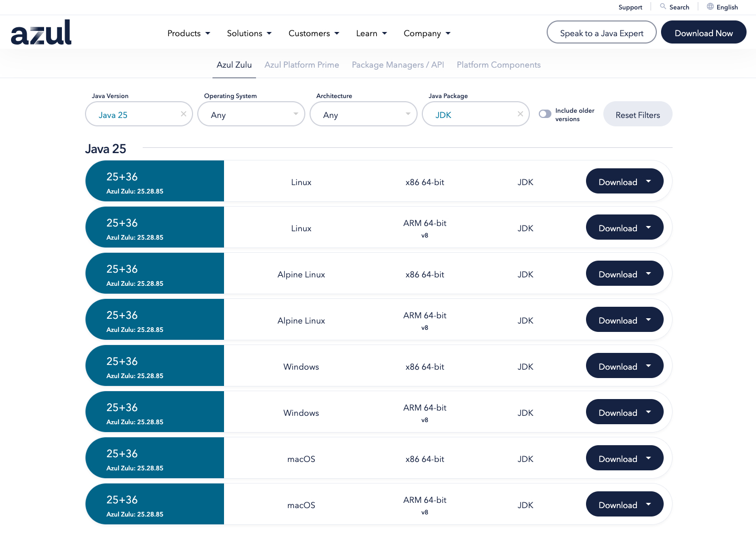Expand the Products menu
This screenshot has height=538, width=756.
tap(188, 34)
